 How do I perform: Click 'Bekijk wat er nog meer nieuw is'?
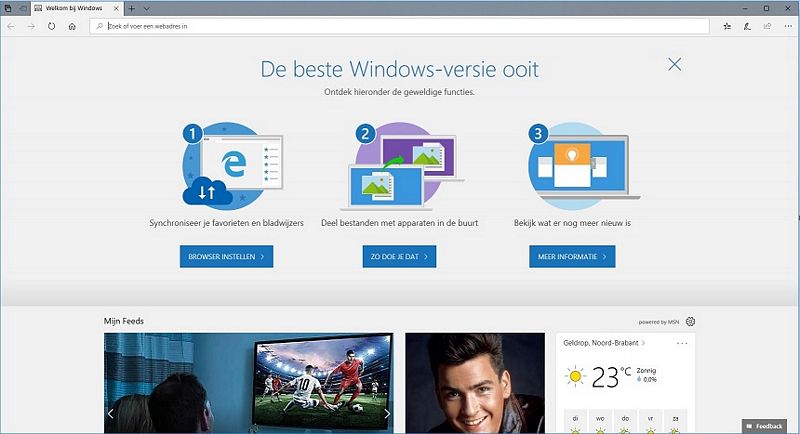click(x=572, y=223)
